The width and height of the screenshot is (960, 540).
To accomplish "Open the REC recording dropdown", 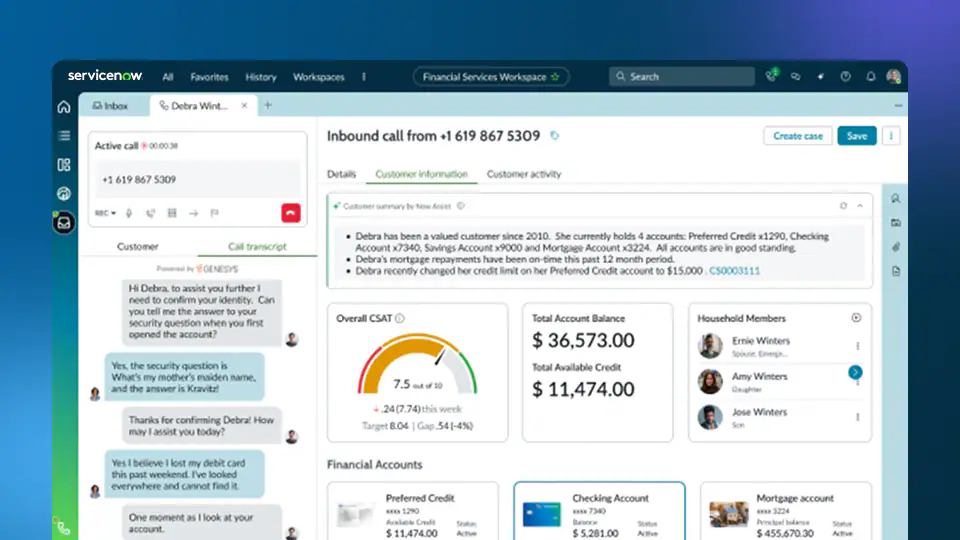I will tap(105, 213).
